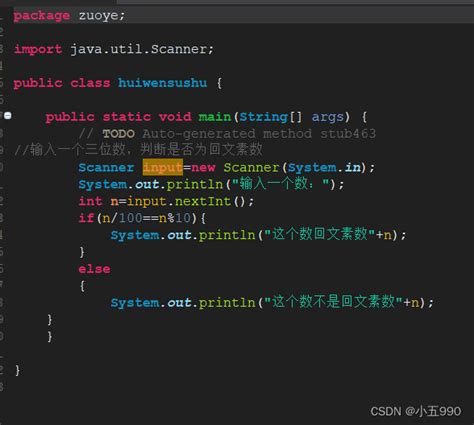Click 'int' keyword before n

pos(90,201)
